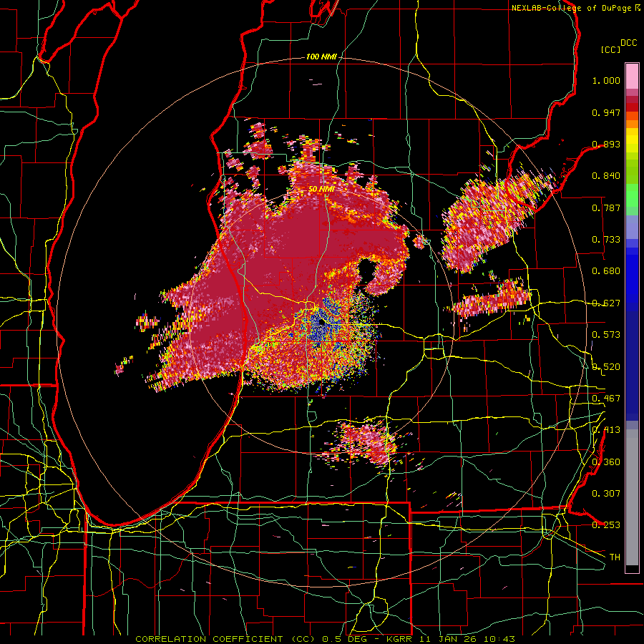Click the 50 NMI range ring label
Image resolution: width=644 pixels, height=644 pixels.
tap(321, 189)
